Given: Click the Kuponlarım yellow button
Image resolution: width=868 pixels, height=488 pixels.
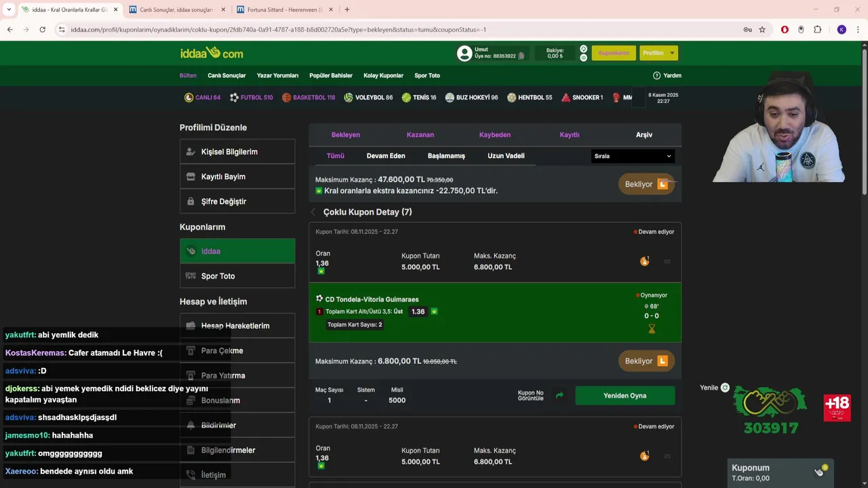Looking at the screenshot, I should coord(614,53).
